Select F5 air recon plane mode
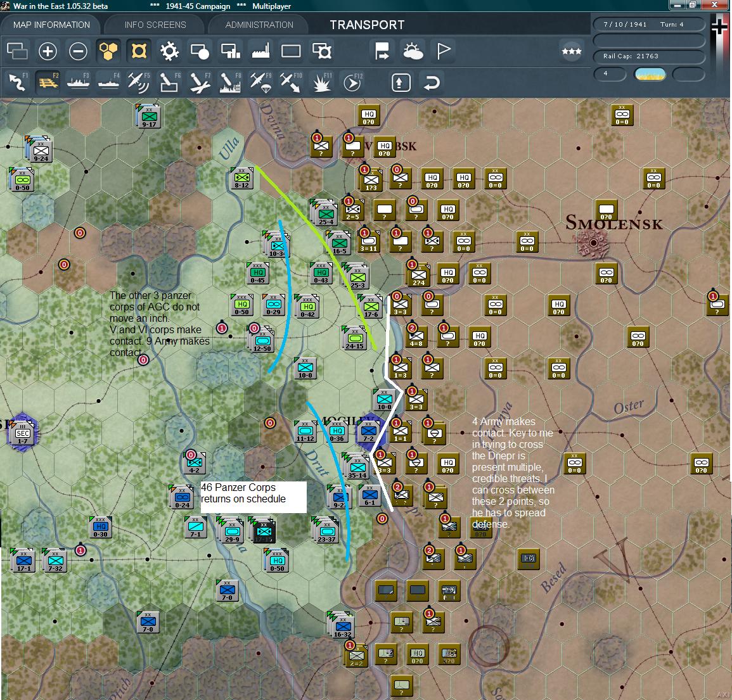The width and height of the screenshot is (732, 700). (x=139, y=82)
